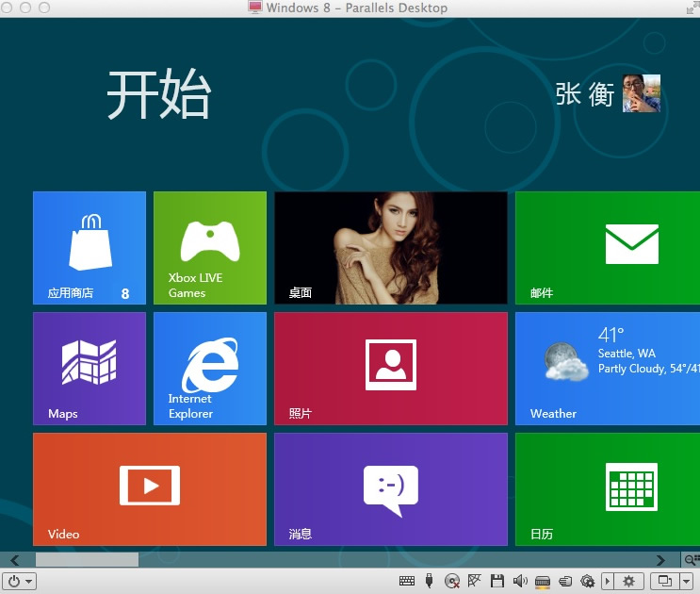Click the fullscreen arrows in the title bar
Image resolution: width=700 pixels, height=594 pixels.
692,8
